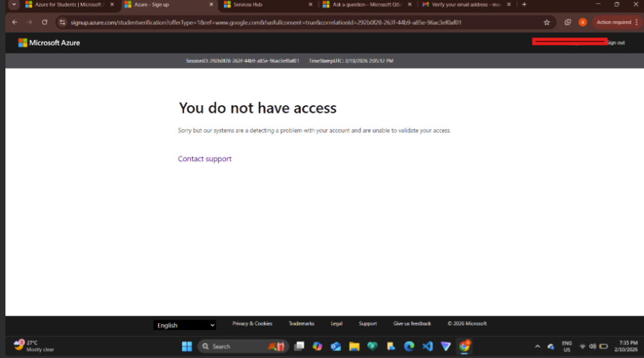Viewport: 644px width, 358px height.
Task: Click Give us feedback link
Action: [412, 323]
